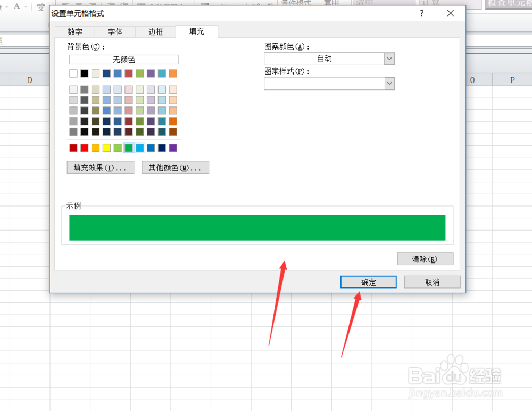Select column D header in spreadsheet
Screen dimensions: 532x411
(x=30, y=80)
